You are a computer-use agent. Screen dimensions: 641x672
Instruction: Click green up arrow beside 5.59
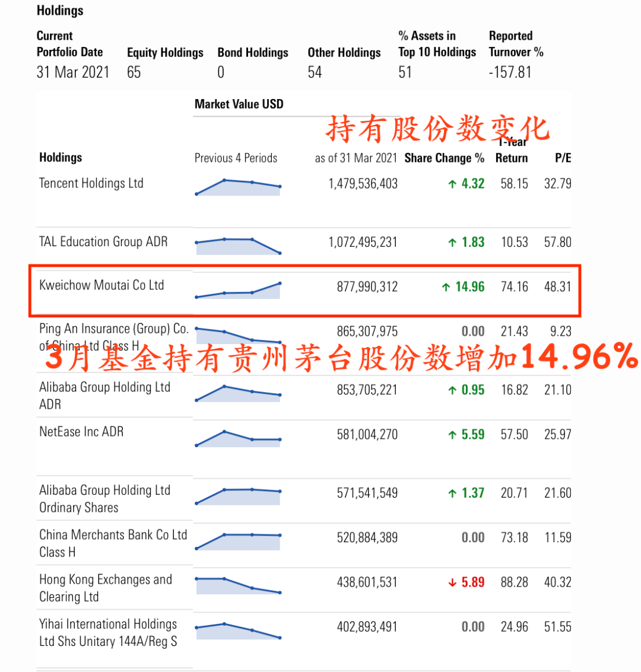[x=452, y=435]
